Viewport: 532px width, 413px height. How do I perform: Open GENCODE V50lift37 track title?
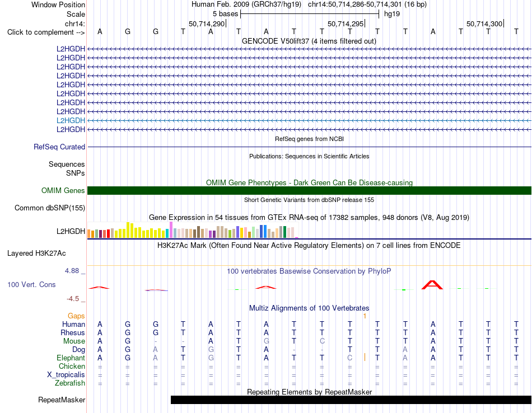point(309,41)
